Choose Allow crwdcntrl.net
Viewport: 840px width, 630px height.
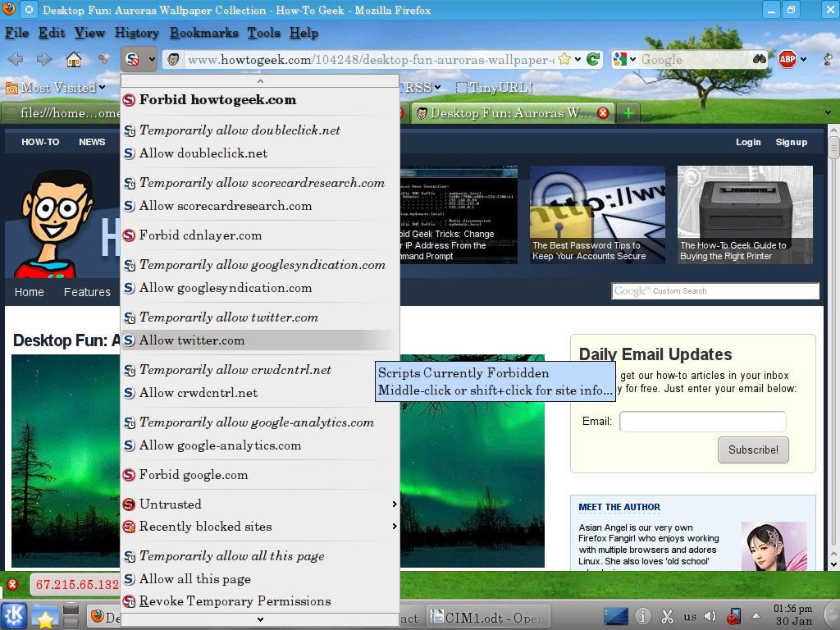(260, 393)
